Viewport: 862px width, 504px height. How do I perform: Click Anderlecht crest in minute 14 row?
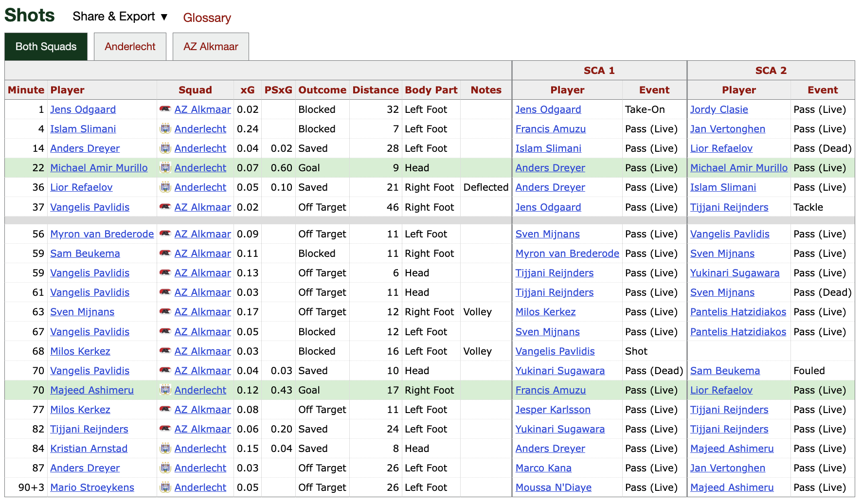click(165, 148)
